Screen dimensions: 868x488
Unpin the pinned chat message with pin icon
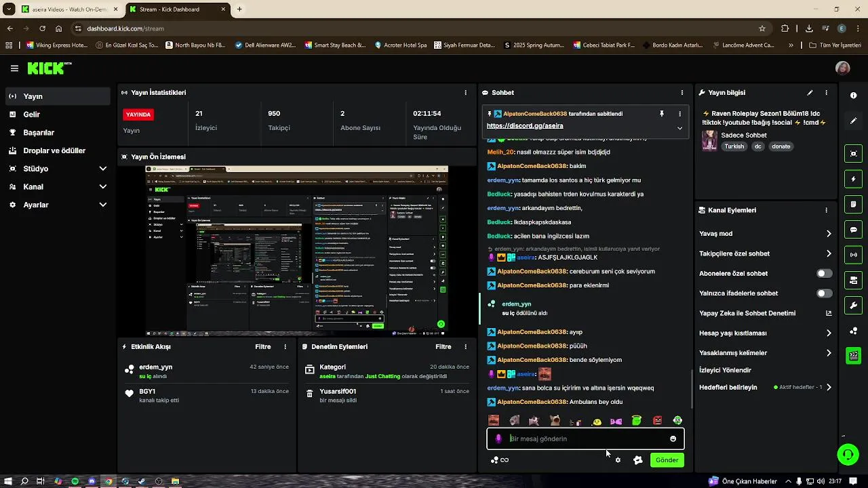click(662, 114)
